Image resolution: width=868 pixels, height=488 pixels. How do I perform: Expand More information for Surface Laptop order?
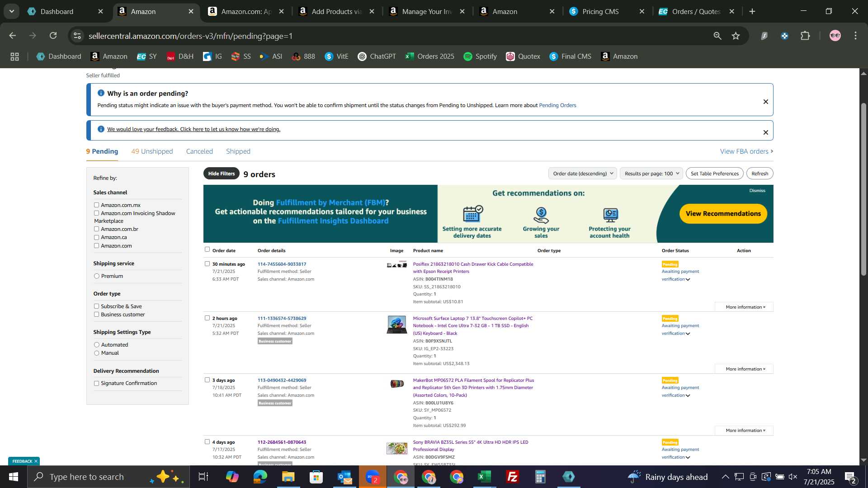(744, 369)
